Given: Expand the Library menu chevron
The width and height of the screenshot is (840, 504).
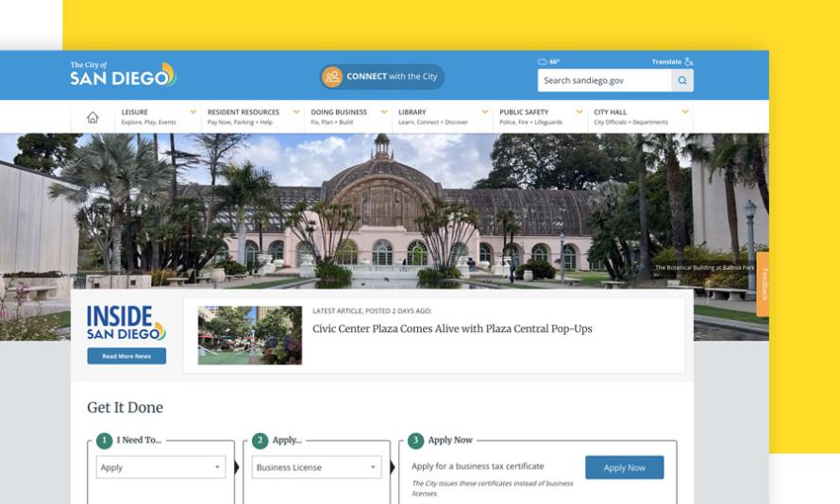Looking at the screenshot, I should coord(485,112).
